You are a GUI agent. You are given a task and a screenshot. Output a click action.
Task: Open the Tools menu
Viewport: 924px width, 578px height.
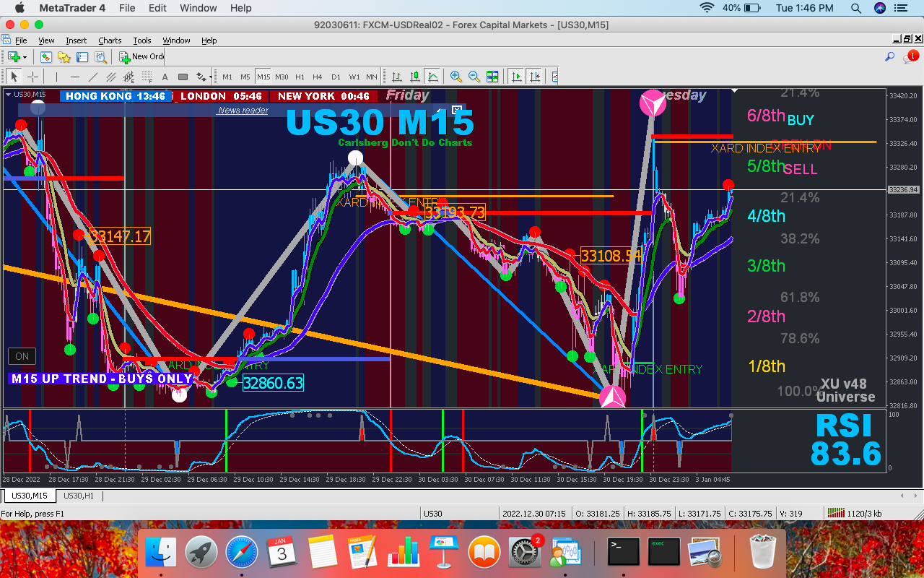point(142,40)
